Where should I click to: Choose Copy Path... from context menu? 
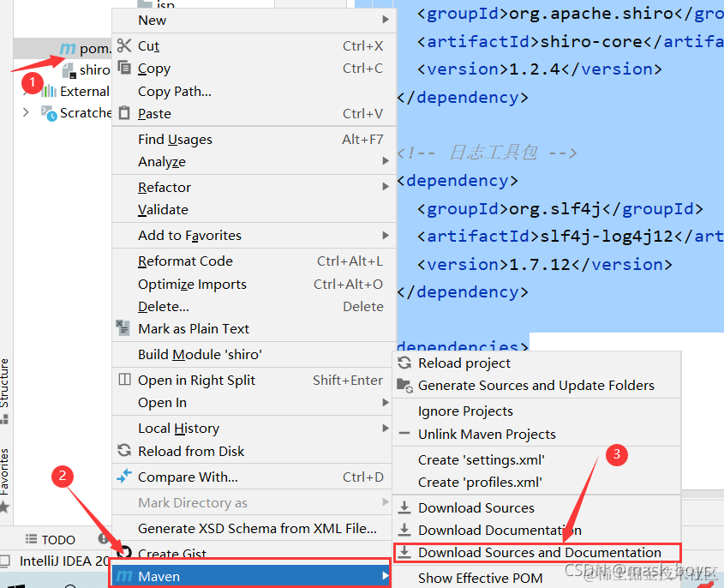pos(254,92)
